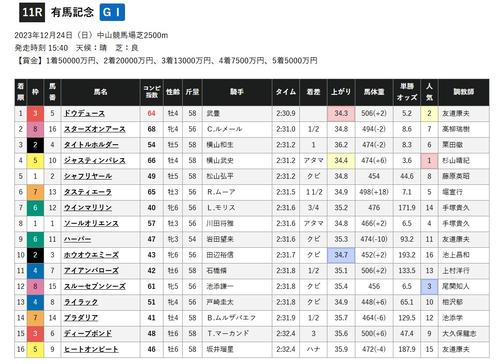Screen dimensions: 500x364
Task: Click the 上がり column header
Action: [x=341, y=92]
